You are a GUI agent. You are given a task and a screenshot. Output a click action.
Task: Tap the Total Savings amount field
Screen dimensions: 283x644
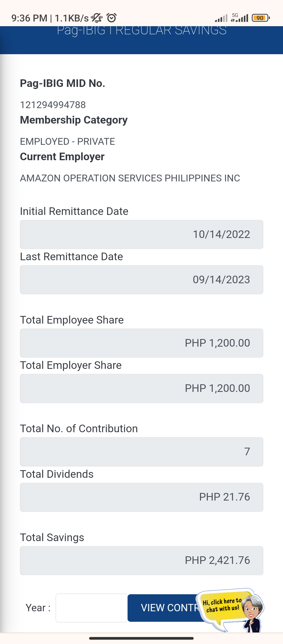pos(141,560)
